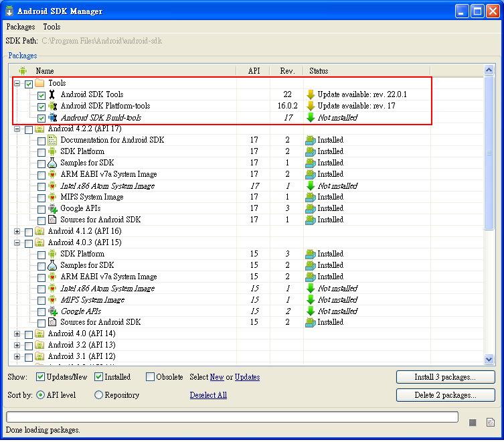The width and height of the screenshot is (504, 442).
Task: Uncheck the Android SDK Build-tools checkbox
Action: [x=41, y=119]
